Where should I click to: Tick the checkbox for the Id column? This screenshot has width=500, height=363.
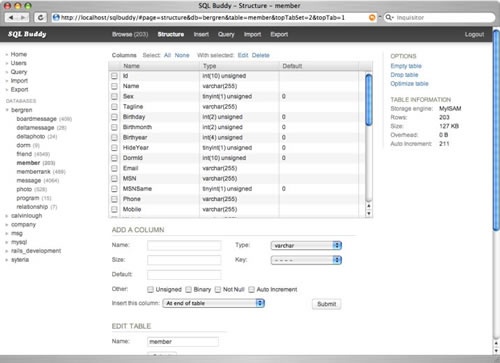(114, 76)
